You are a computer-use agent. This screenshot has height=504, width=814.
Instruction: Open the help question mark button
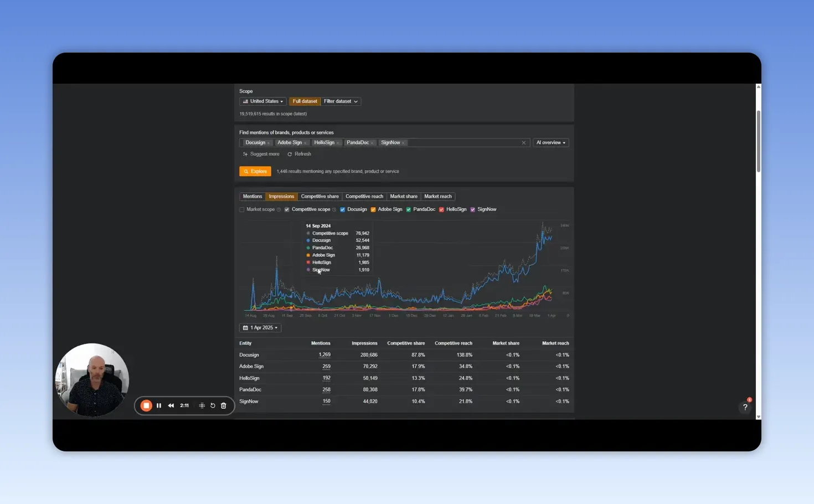[745, 407]
